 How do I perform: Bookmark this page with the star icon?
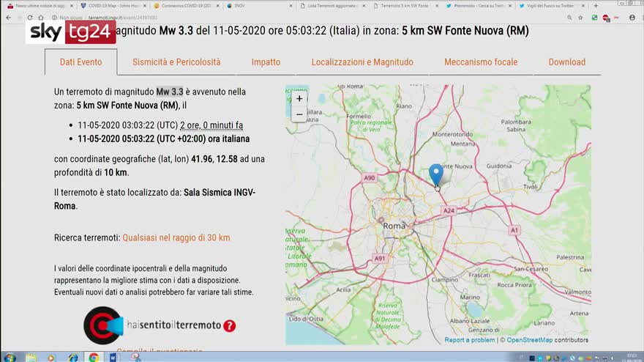(x=580, y=17)
